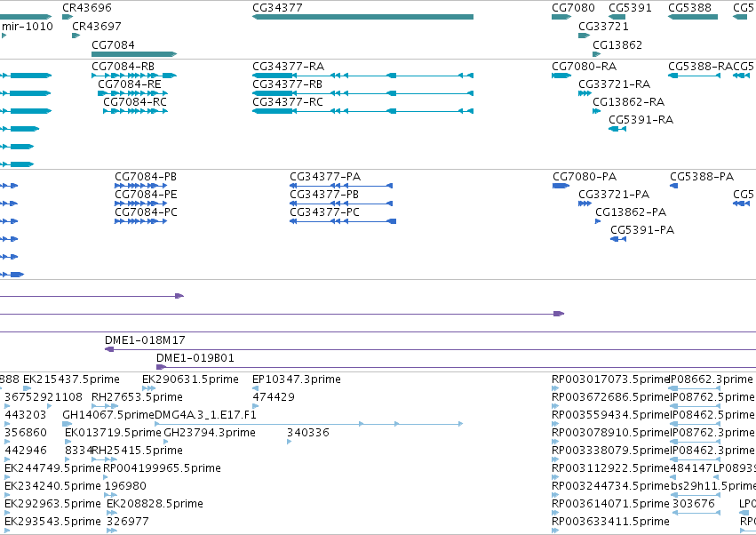Open EST EP10347.3prime
This screenshot has height=535, width=756.
click(297, 379)
